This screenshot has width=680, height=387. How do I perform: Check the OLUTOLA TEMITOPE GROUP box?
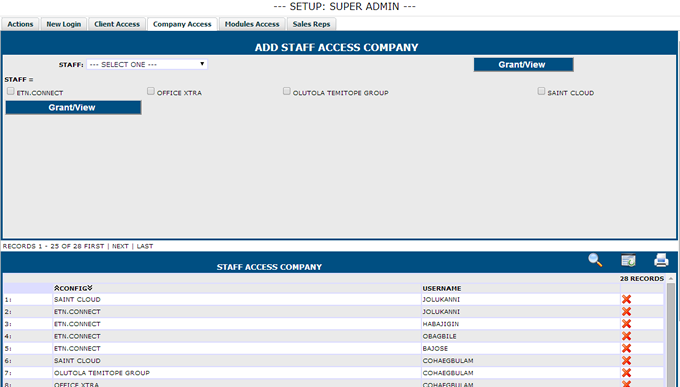287,91
